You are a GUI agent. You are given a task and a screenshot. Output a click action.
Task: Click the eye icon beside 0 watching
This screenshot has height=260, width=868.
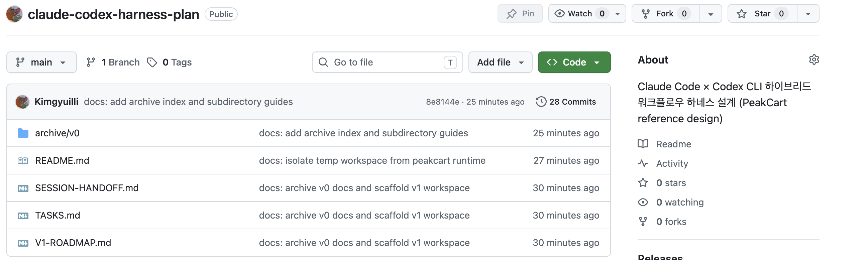coord(643,203)
